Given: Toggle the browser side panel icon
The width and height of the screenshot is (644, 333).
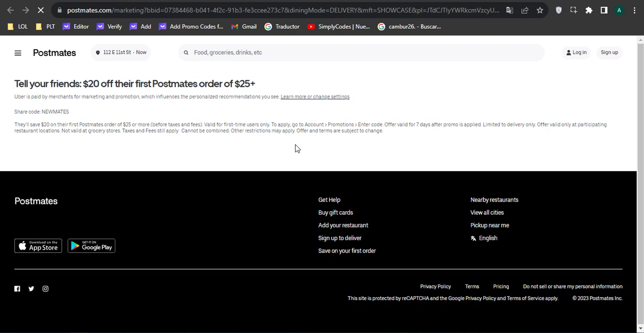Looking at the screenshot, I should (x=604, y=10).
